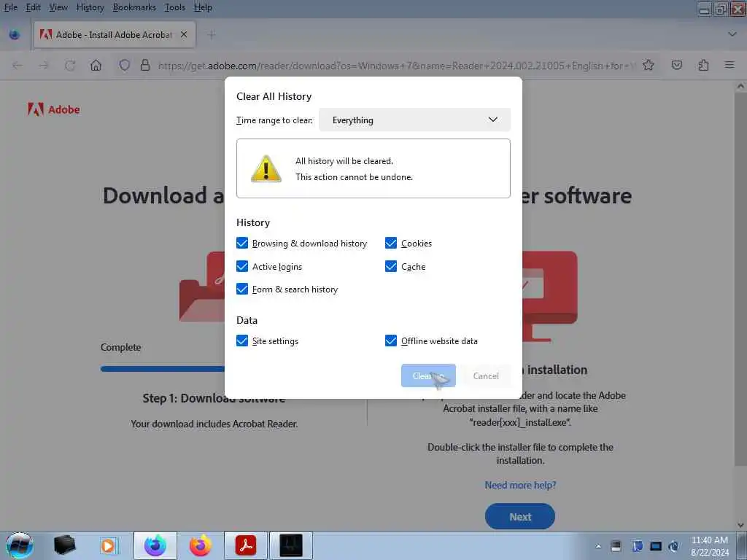The height and width of the screenshot is (560, 747).
Task: Open the Firefox View icon
Action: [x=15, y=35]
